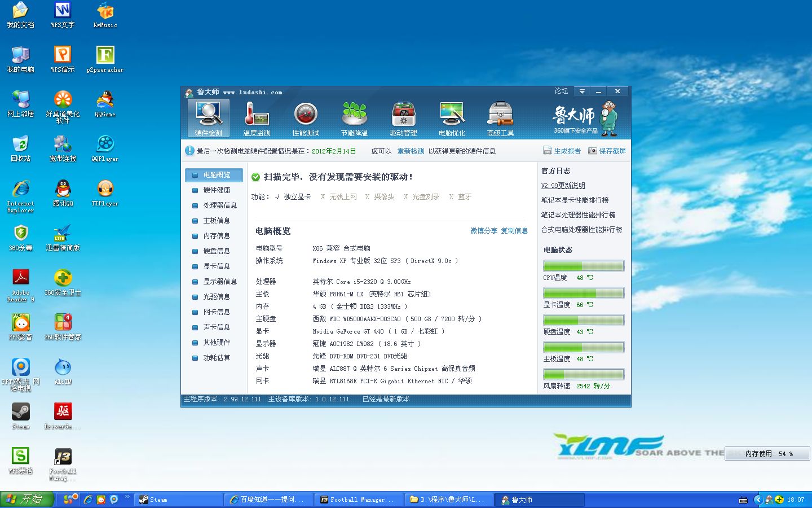This screenshot has width=812, height=508.
Task: Open Internet Explorer desktop icon
Action: [x=20, y=196]
